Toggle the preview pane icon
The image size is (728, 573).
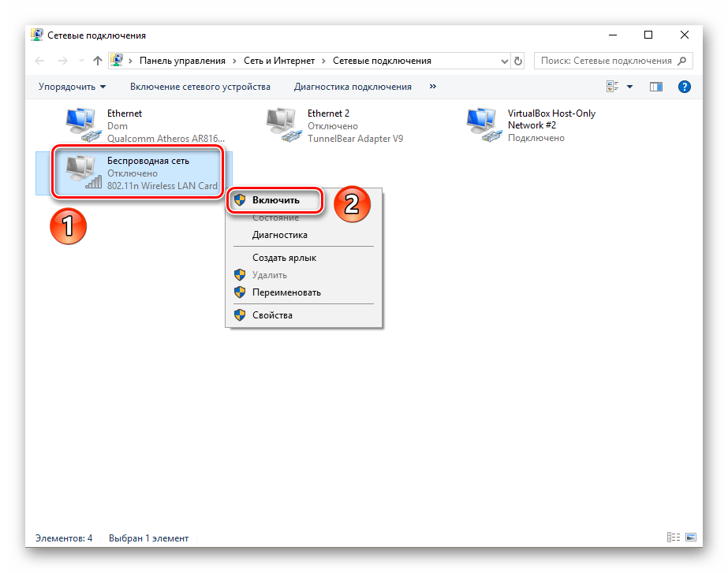pos(656,87)
